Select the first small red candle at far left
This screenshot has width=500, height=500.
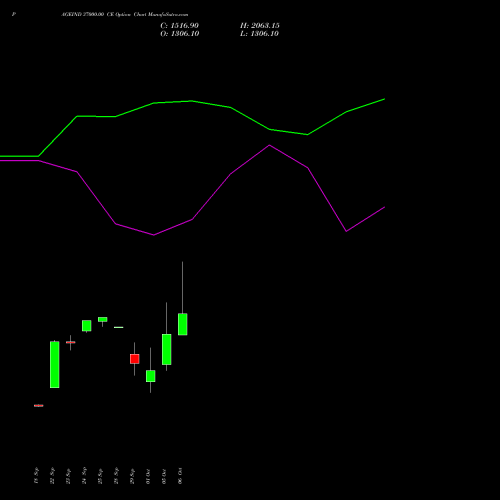click(x=39, y=406)
